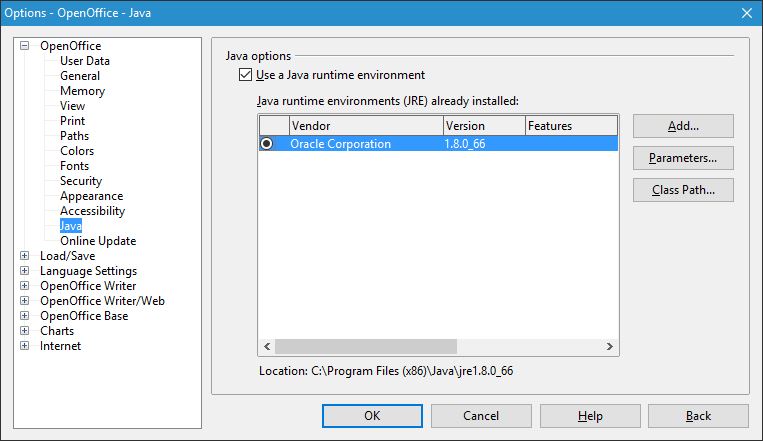Select the Oracle Corporation JRE radio button
The height and width of the screenshot is (441, 763).
coord(267,144)
